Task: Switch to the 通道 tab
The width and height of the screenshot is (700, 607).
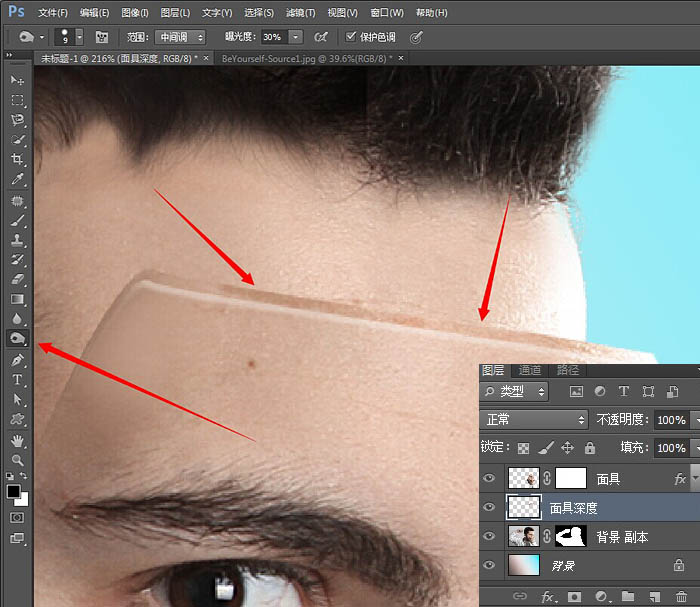Action: 529,370
